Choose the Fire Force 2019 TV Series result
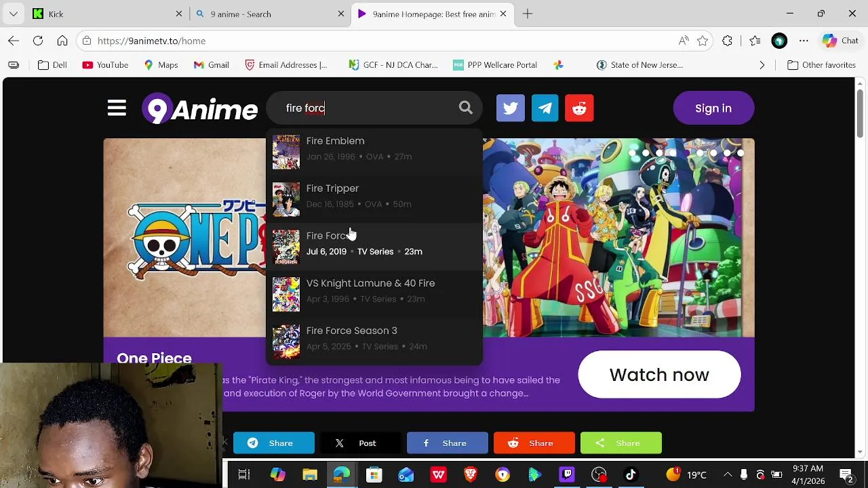This screenshot has height=488, width=868. click(374, 247)
